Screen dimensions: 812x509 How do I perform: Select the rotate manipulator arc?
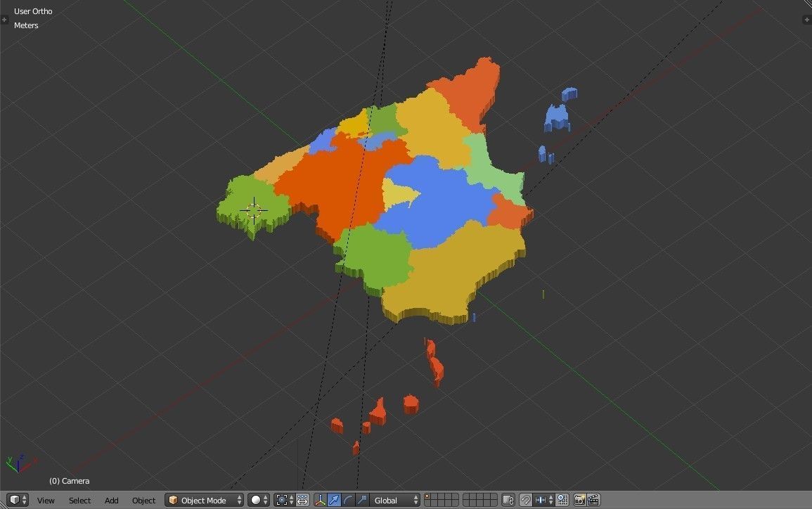coord(348,500)
